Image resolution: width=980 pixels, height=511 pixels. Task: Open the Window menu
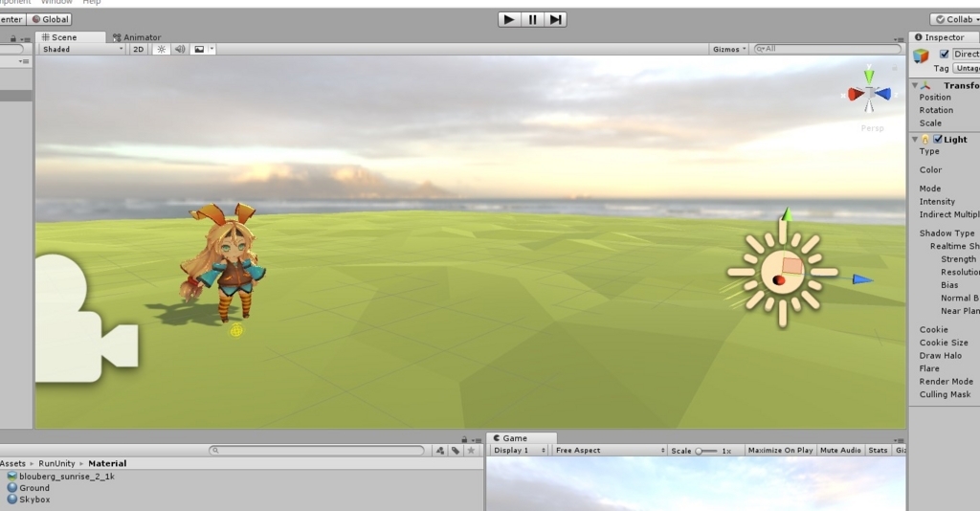pos(56,2)
